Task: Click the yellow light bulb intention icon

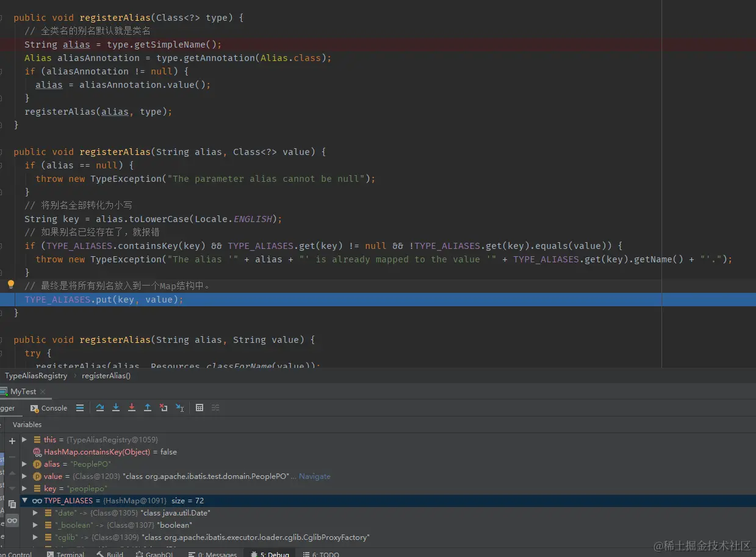Action: point(10,284)
